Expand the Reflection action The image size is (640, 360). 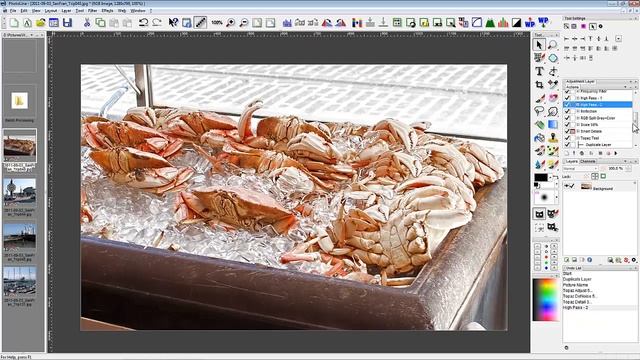click(578, 111)
